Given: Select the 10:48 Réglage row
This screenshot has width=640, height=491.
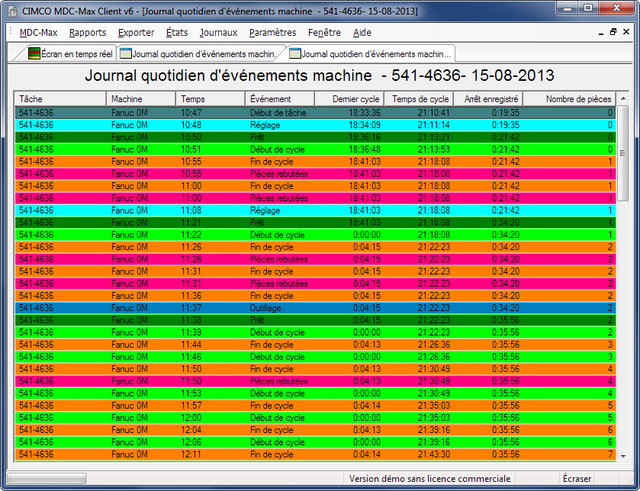Looking at the screenshot, I should (x=315, y=125).
